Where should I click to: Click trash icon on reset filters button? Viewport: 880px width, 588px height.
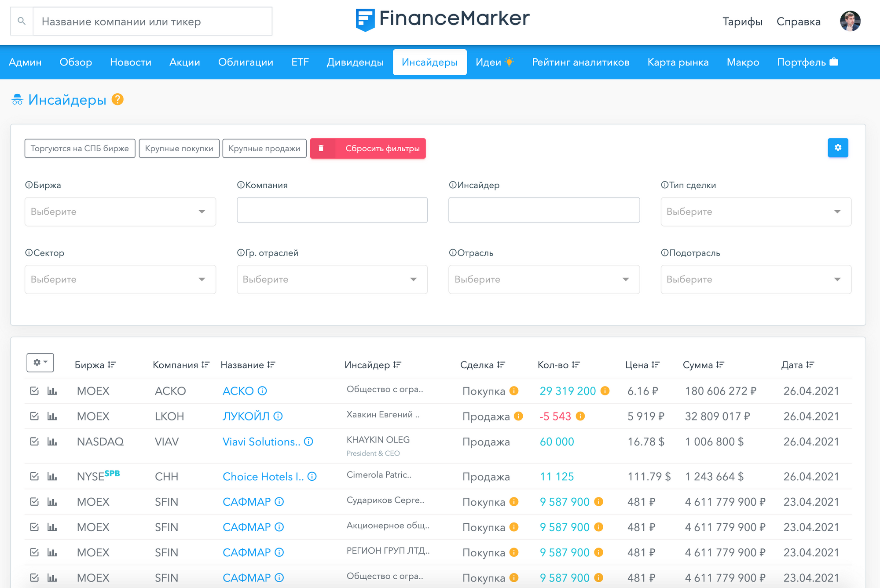321,148
